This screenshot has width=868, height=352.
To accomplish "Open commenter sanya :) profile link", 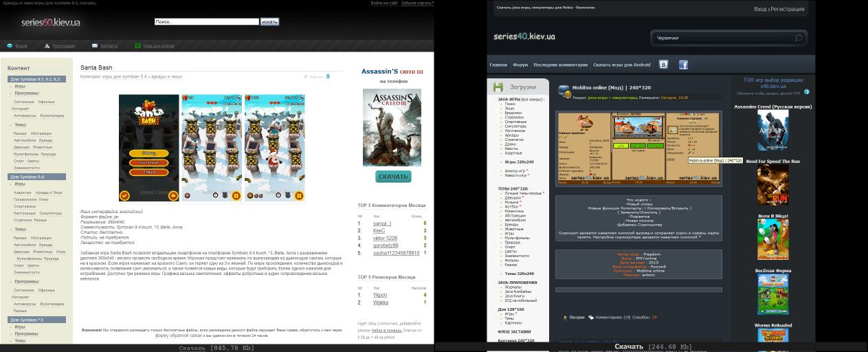I will pos(381,223).
